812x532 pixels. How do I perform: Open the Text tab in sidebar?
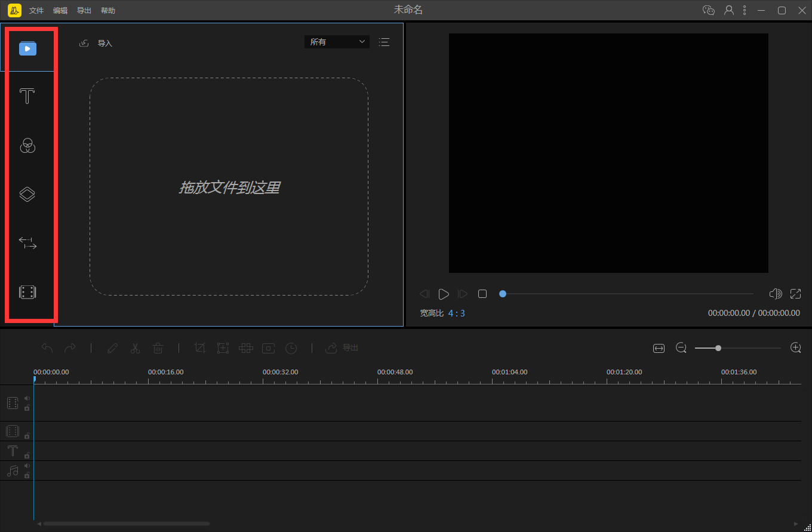pos(27,96)
